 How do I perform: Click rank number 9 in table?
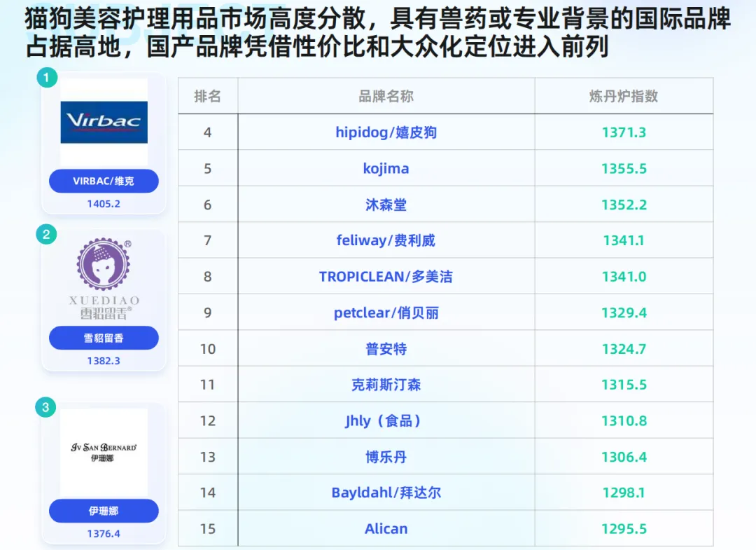click(x=207, y=312)
